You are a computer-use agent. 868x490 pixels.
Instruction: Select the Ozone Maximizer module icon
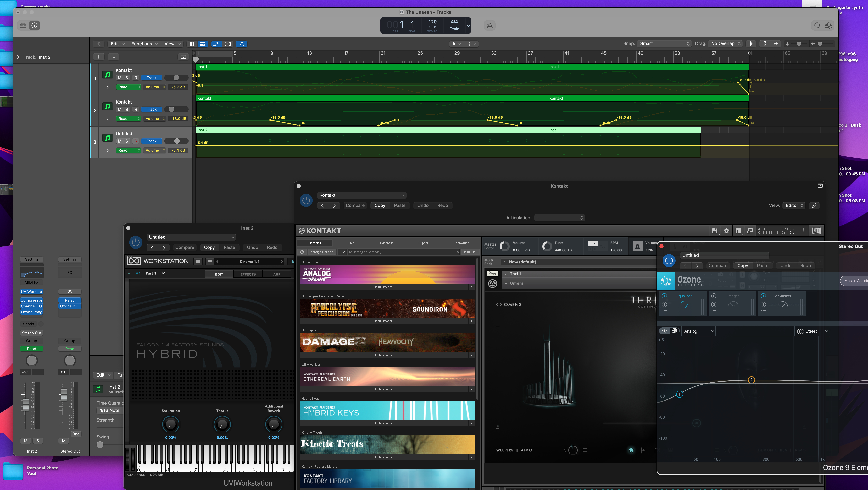[x=782, y=304]
